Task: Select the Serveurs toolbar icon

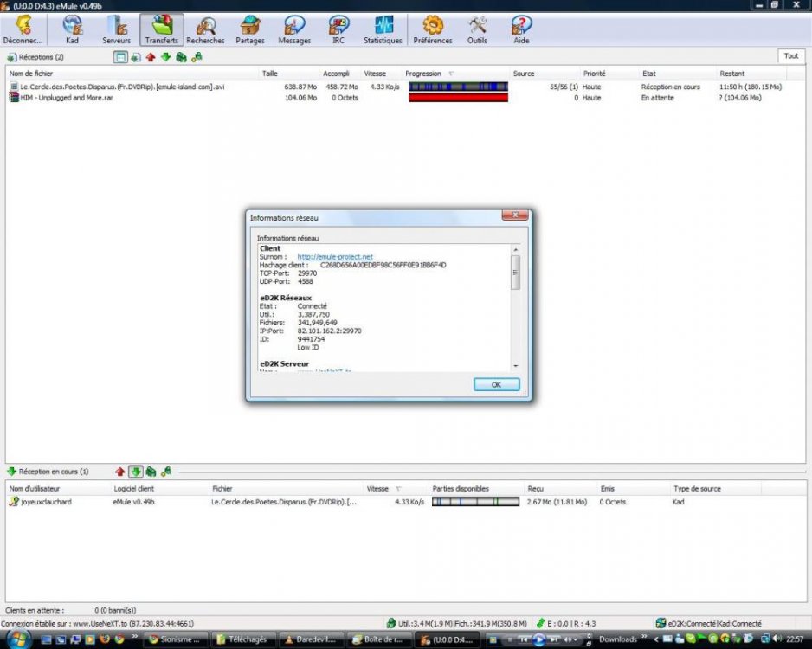Action: 116,29
